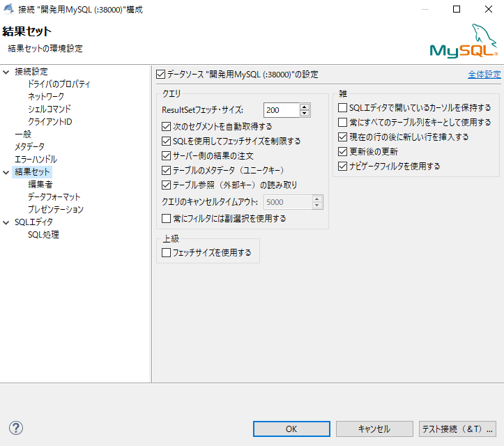Toggle 次のセグメントを自動取得する checkbox
This screenshot has width=504, height=446.
point(166,127)
